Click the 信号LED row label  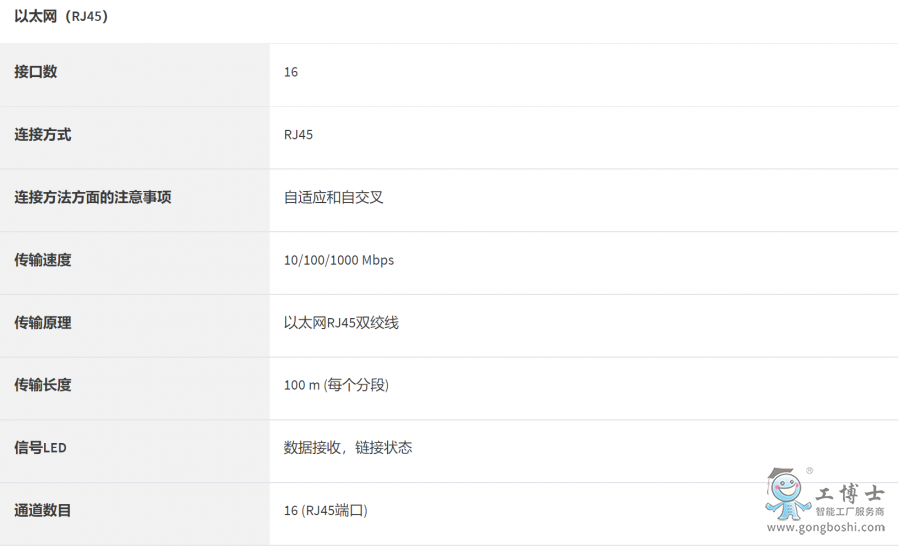pyautogui.click(x=40, y=448)
